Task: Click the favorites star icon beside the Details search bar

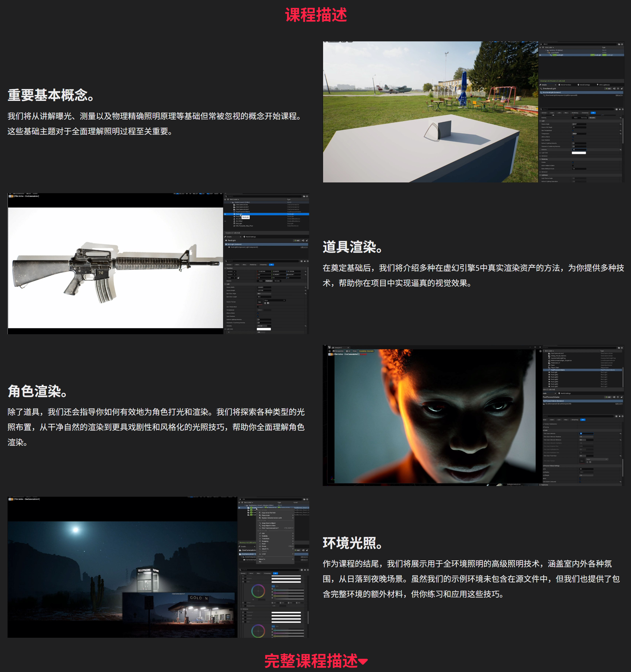Action: pyautogui.click(x=305, y=261)
